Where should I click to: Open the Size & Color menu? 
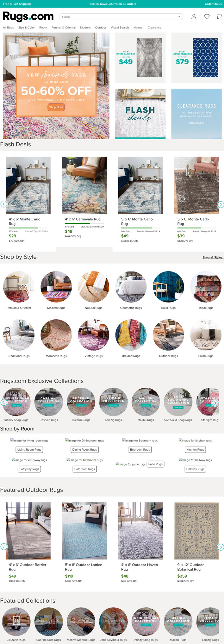click(27, 28)
